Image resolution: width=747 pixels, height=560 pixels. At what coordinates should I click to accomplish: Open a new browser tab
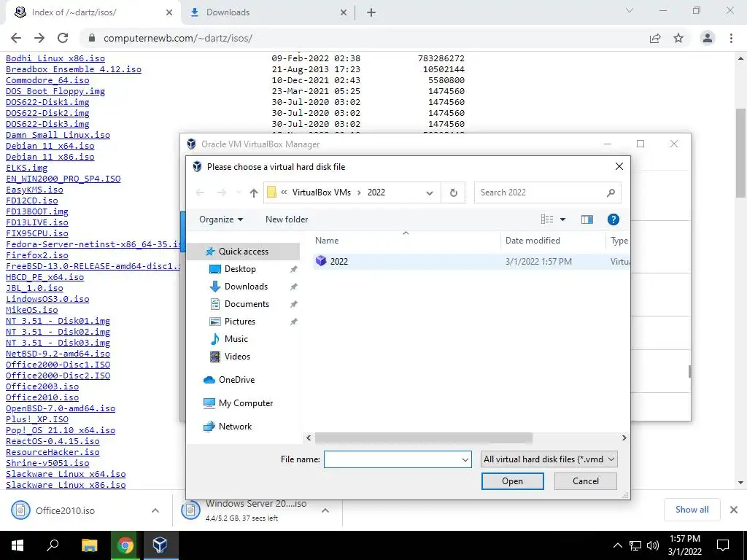click(x=371, y=12)
